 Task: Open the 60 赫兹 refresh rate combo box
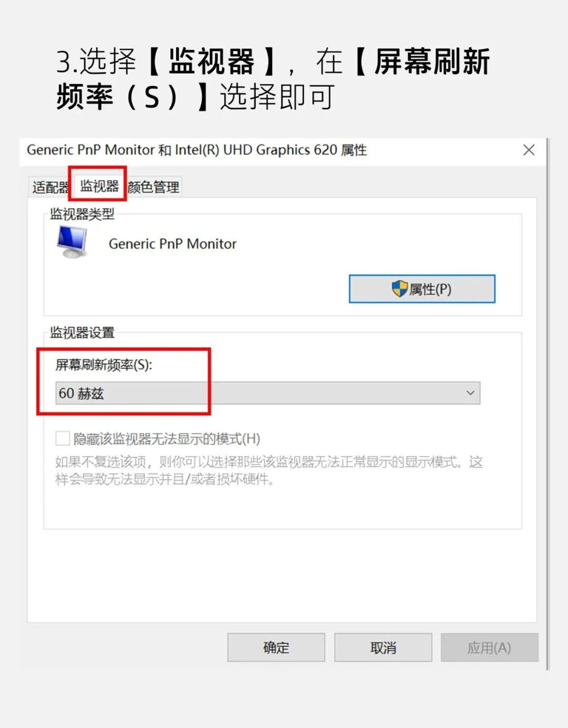point(268,393)
